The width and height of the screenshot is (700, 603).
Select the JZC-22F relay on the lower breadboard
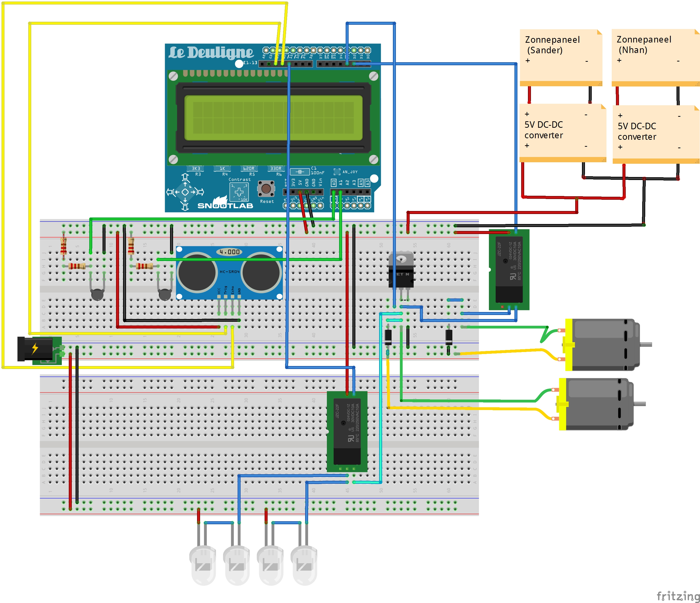click(x=347, y=431)
